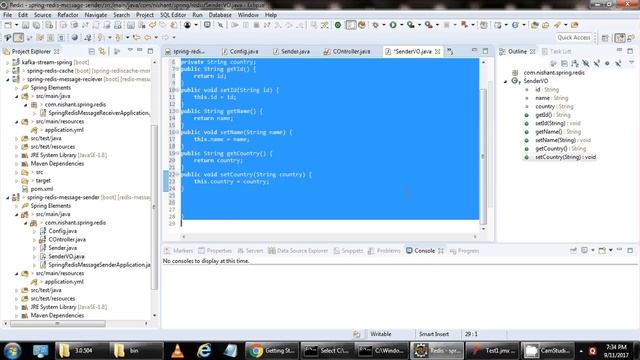640x360 pixels.
Task: Click the Last Edit Location arrow
Action: [137, 38]
